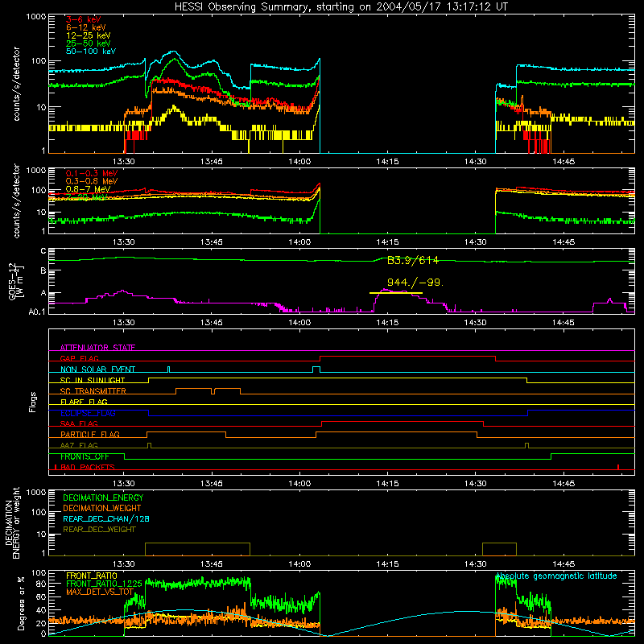Click the DECIMATION ENERGY or weight axis title
The width and height of the screenshot is (644, 644).
tap(12, 522)
